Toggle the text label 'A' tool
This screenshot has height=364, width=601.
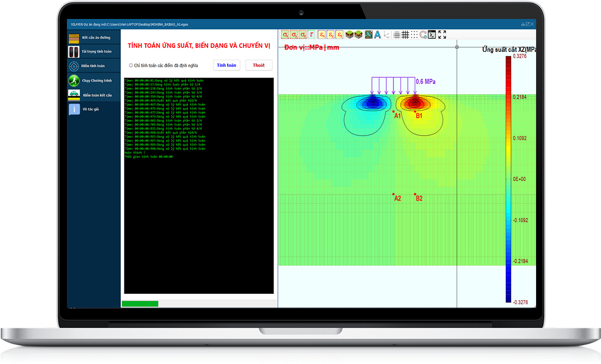(377, 34)
